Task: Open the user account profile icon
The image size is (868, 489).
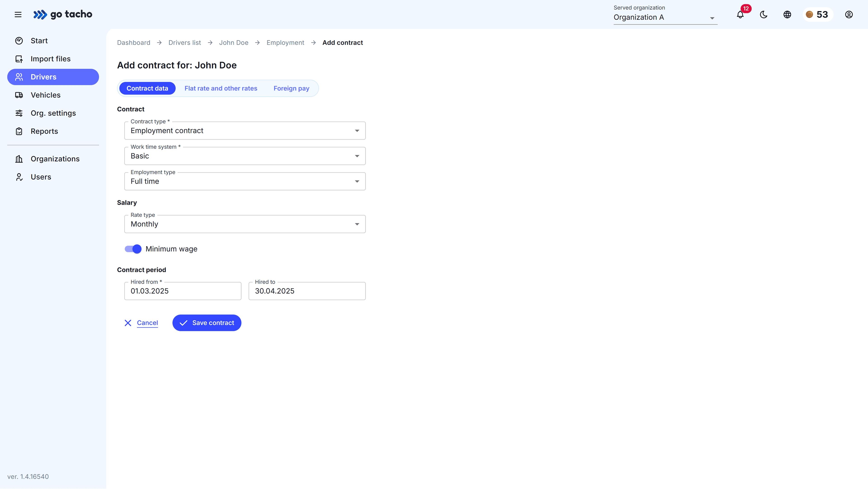Action: (x=849, y=14)
